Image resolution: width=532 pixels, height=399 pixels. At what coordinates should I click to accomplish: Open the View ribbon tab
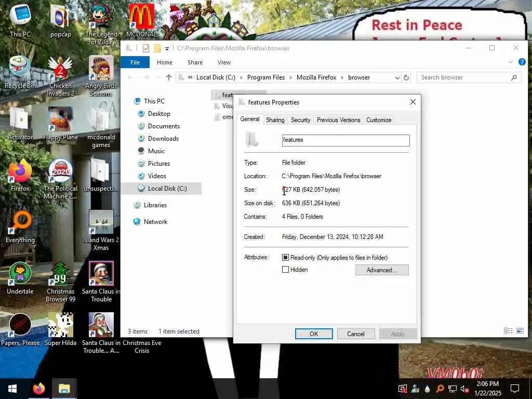[224, 62]
